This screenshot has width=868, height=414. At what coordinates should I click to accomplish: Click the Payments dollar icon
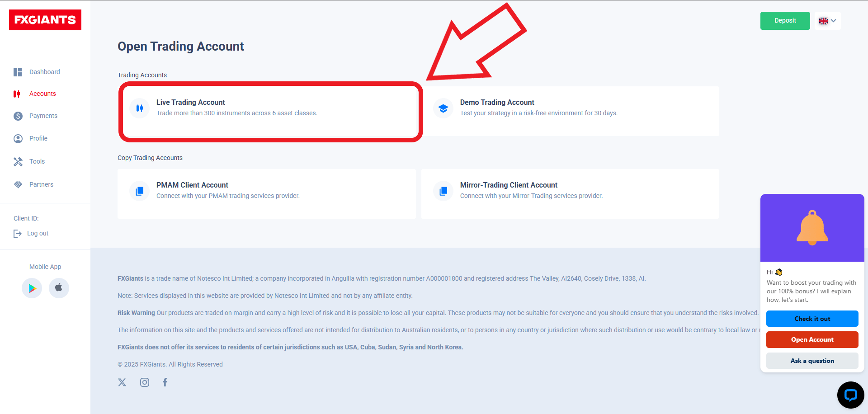pos(18,116)
